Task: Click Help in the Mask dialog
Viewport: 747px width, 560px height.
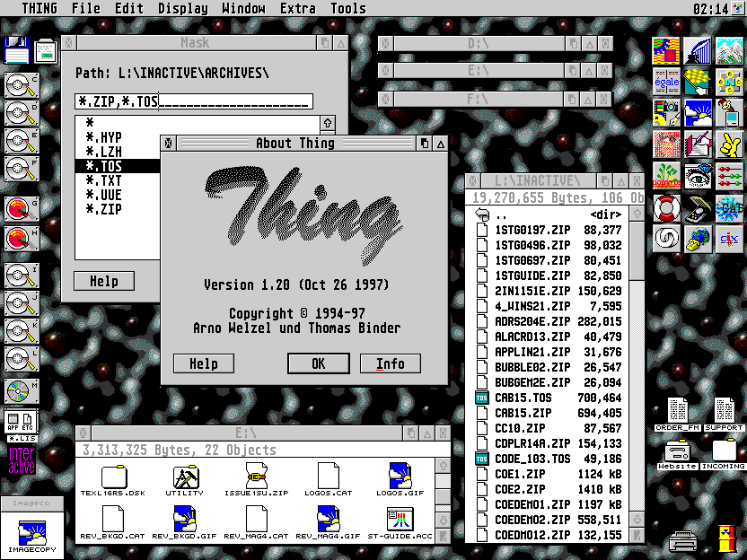Action: pyautogui.click(x=104, y=281)
